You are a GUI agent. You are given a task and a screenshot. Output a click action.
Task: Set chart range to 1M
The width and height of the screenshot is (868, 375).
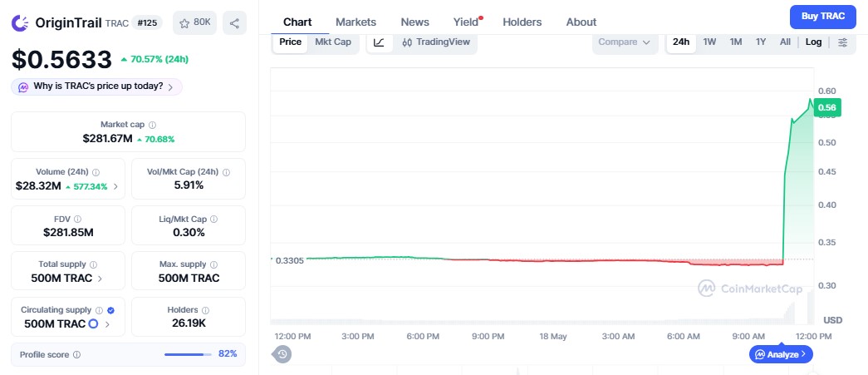pyautogui.click(x=736, y=42)
